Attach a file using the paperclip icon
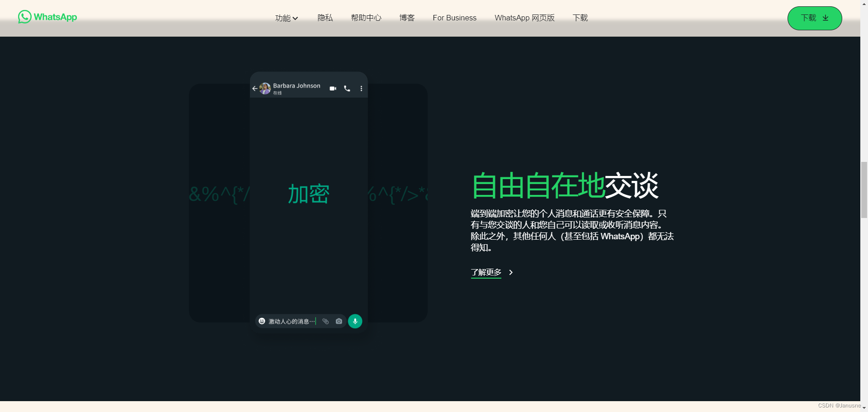 pyautogui.click(x=325, y=321)
